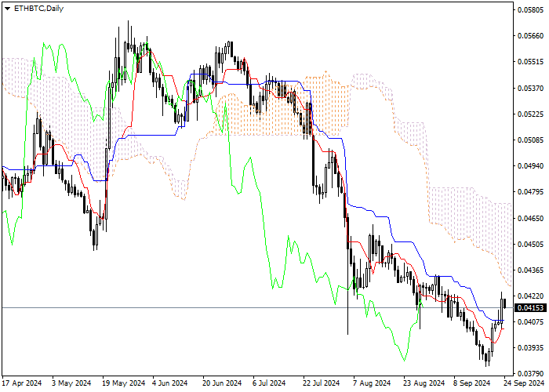Click the 22 Jul 2024 date label
This screenshot has height=392, width=549.
(320, 383)
